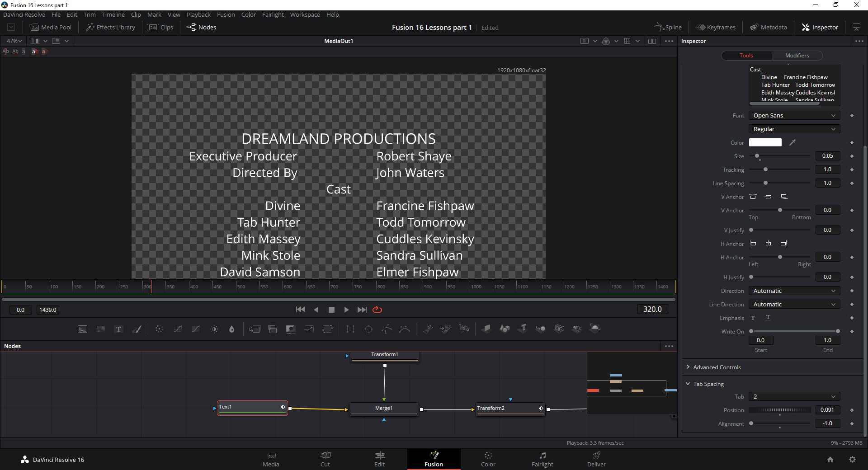Add a Camera 3D tool
868x470 pixels.
pos(559,329)
